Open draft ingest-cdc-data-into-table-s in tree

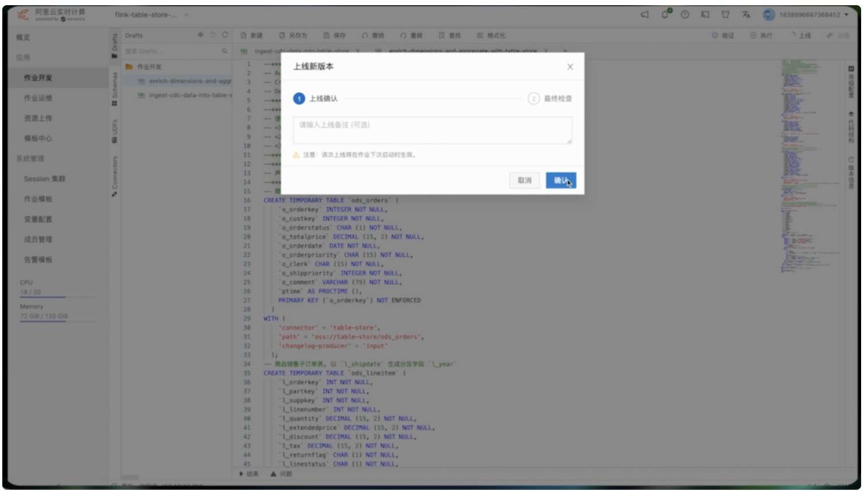click(x=185, y=95)
